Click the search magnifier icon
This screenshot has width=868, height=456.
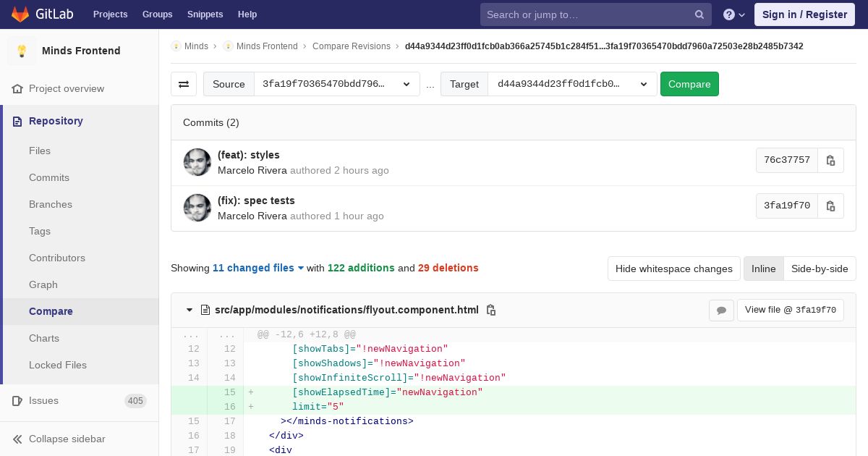[x=699, y=14]
